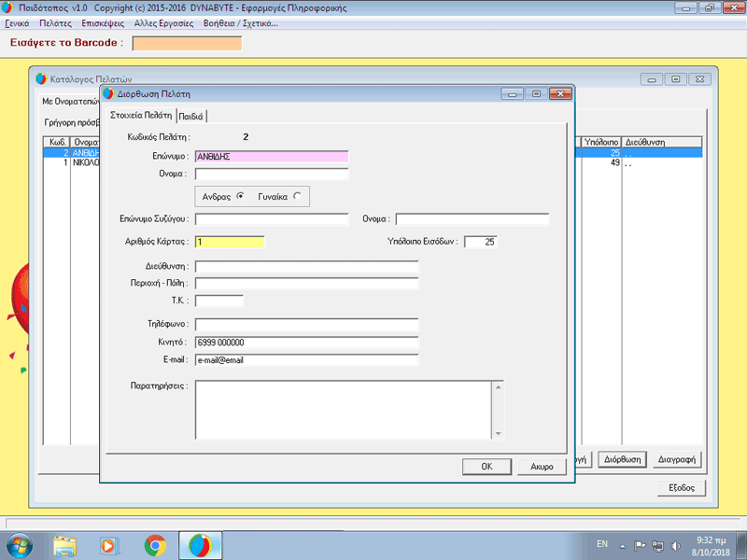Image resolution: width=747 pixels, height=560 pixels.
Task: Click the Παιδότοπος beach ball taskbar icon
Action: pos(200,546)
